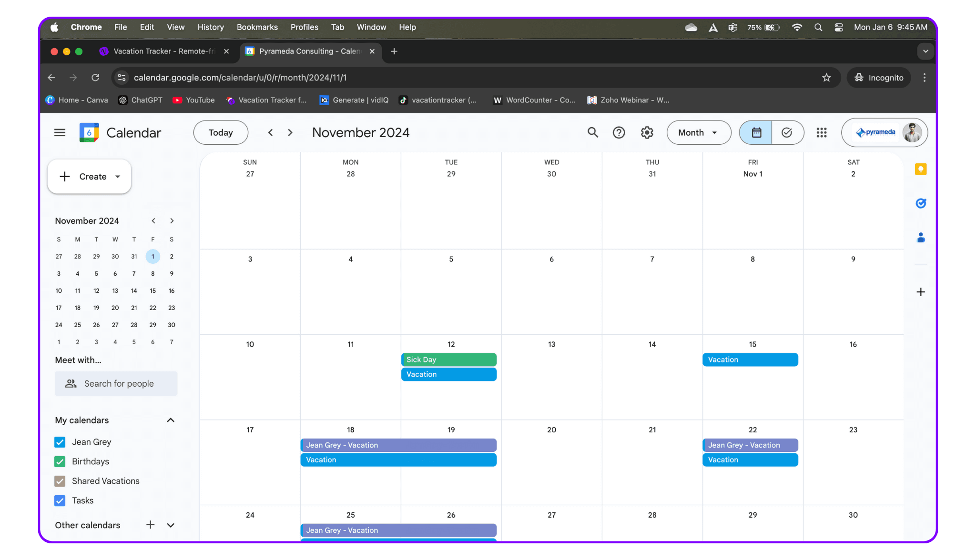This screenshot has height=560, width=976.
Task: Bookmark this page with the star icon
Action: pyautogui.click(x=826, y=78)
